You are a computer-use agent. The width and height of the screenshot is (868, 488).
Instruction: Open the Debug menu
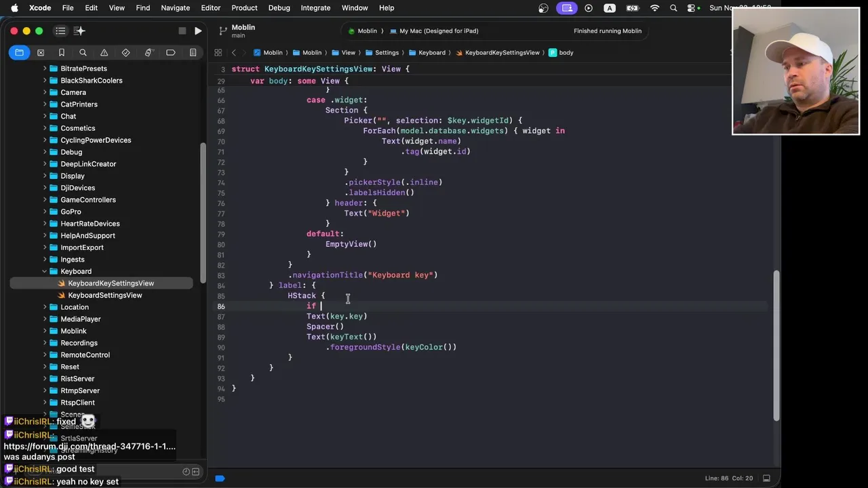click(279, 8)
